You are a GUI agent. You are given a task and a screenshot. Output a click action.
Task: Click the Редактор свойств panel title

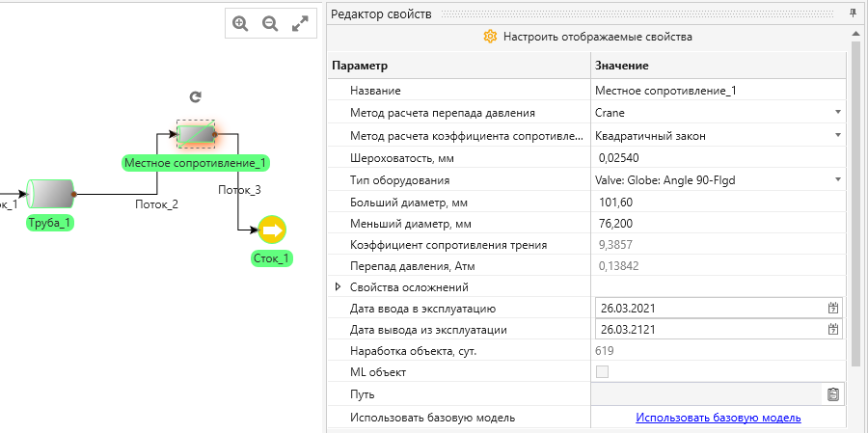tap(381, 14)
